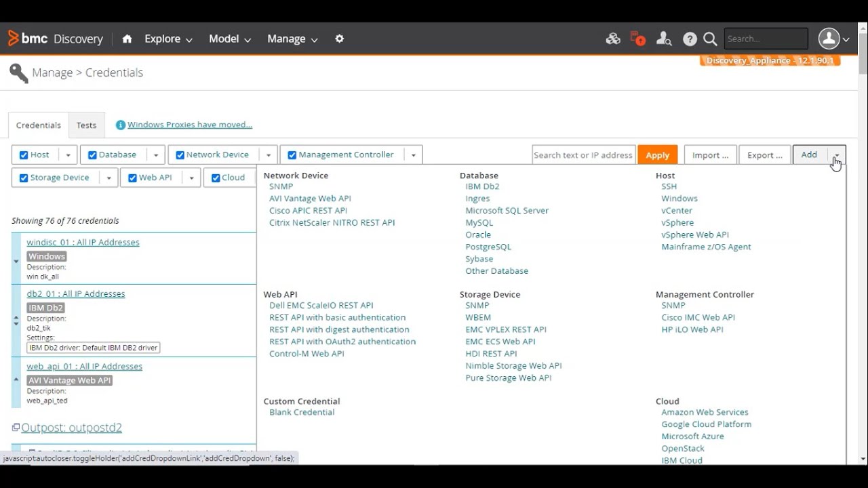
Task: Choose Cisco APIC REST API credential type
Action: pos(309,211)
